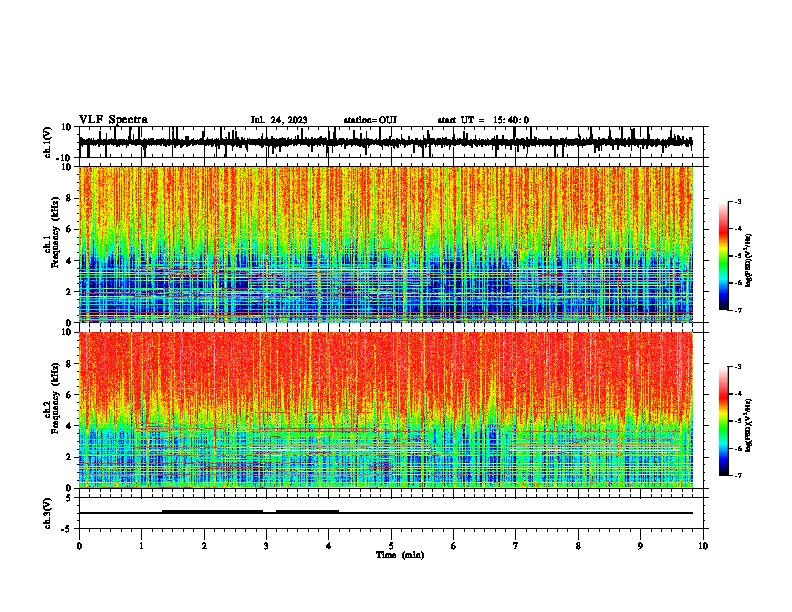Screen dimensions: 792x612
Task: Click the "start UT = 15:40:0" header text
Action: 483,120
